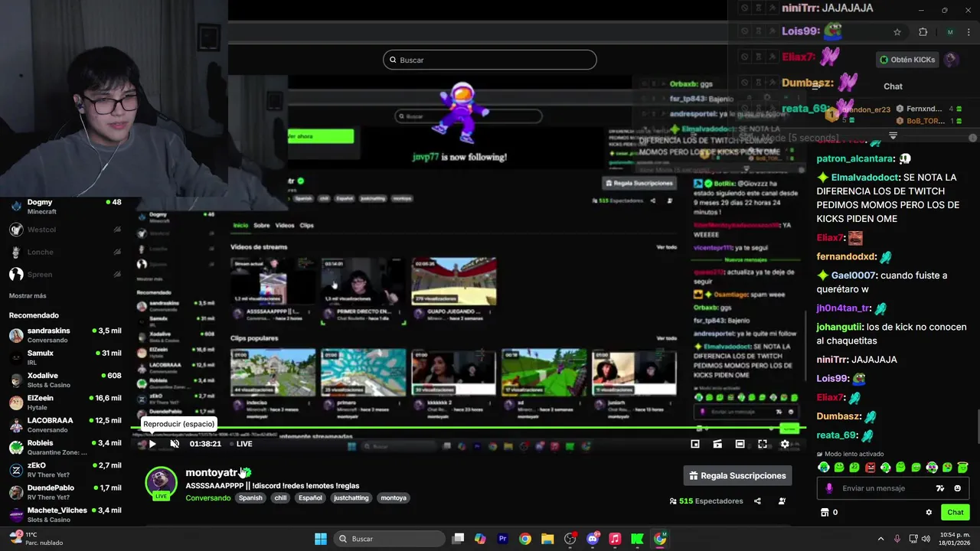Viewport: 980px width, 551px height.
Task: Click Regala Suscripciones button
Action: [x=737, y=475]
